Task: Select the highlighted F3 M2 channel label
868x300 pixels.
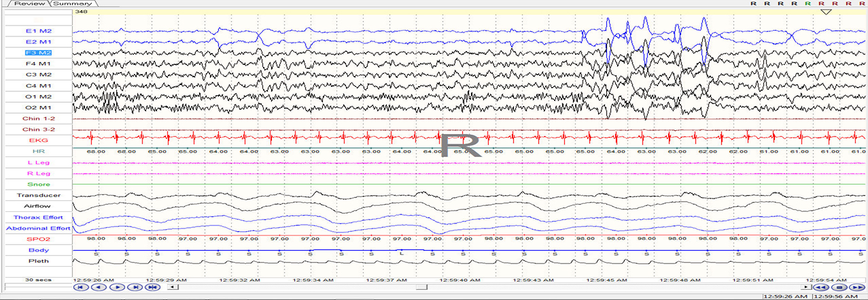Action: pos(38,53)
